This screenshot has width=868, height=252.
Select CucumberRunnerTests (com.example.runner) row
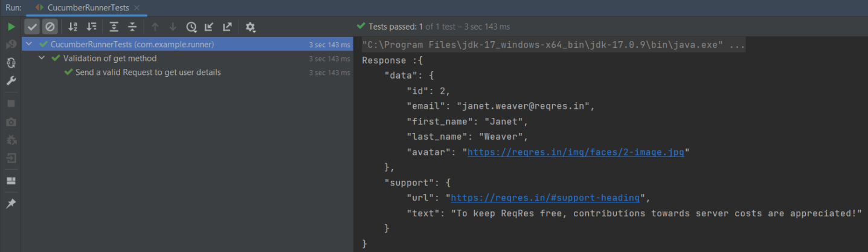click(x=187, y=44)
